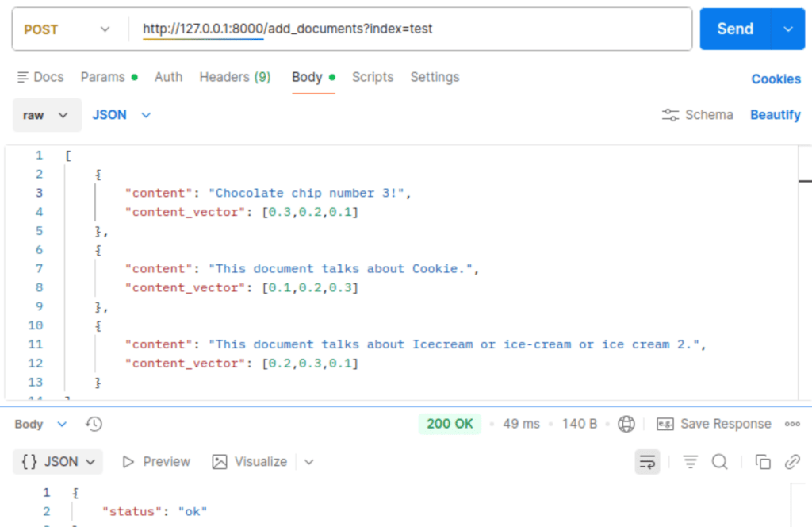Click the response history clock icon
The height and width of the screenshot is (527, 812).
coord(94,424)
